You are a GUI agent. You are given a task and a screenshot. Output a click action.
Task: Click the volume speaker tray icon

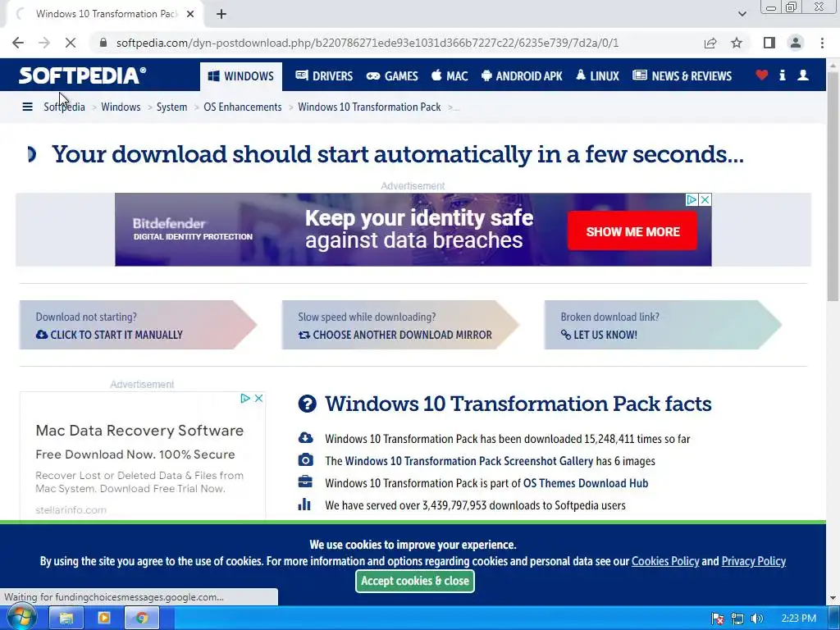[756, 619]
